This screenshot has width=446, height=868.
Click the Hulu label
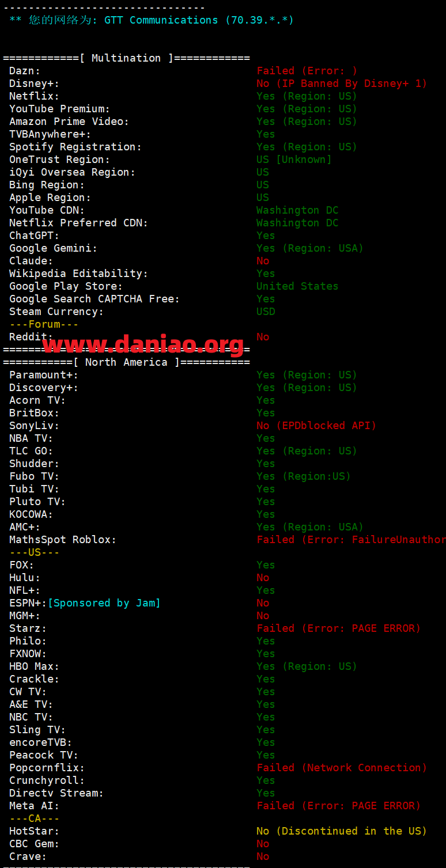(25, 578)
